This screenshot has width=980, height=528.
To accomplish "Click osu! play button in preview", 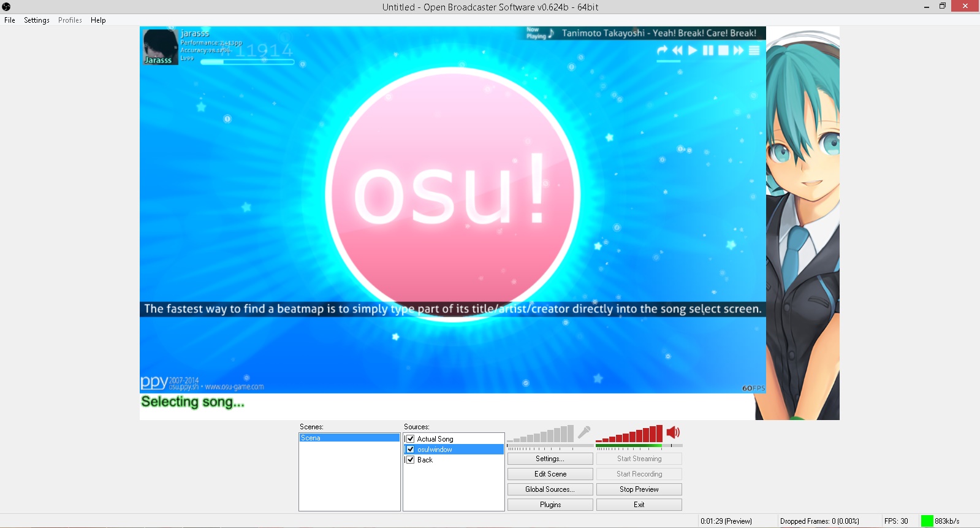I will [693, 50].
